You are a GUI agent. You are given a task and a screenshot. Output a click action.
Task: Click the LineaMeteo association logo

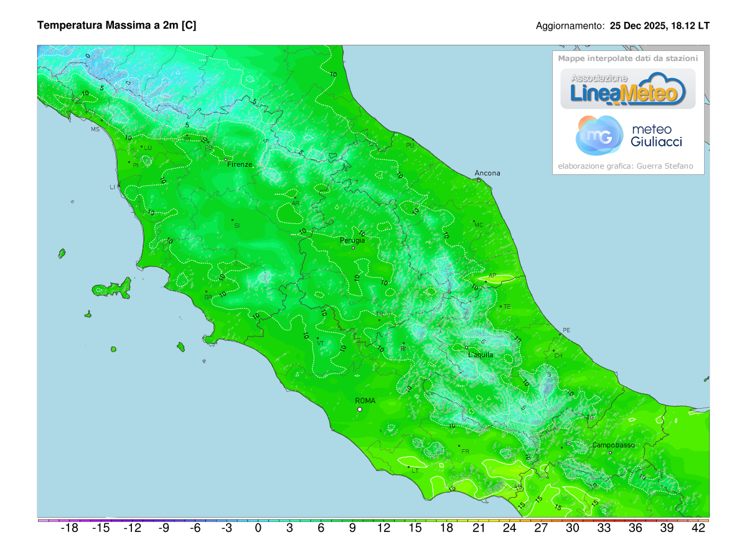[x=627, y=90]
